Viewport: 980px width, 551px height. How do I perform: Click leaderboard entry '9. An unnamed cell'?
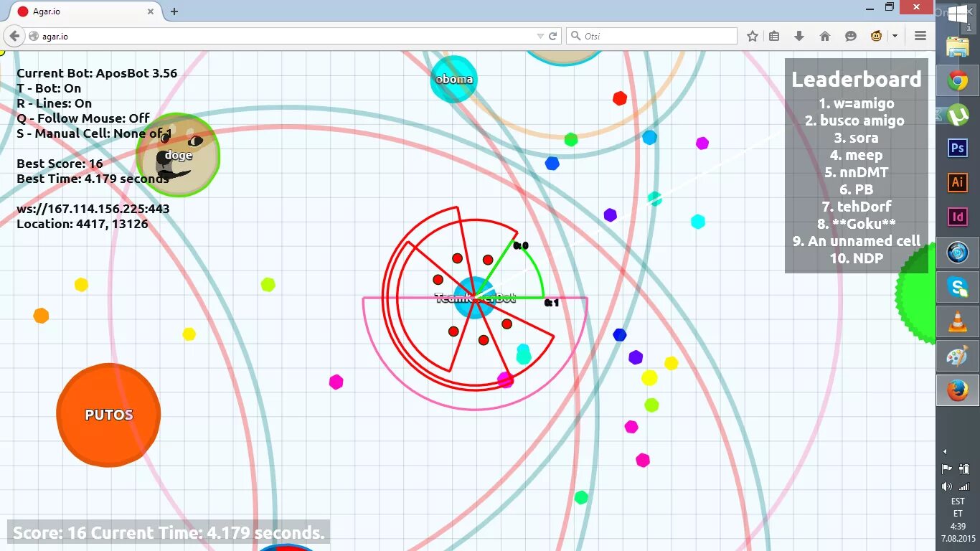856,241
